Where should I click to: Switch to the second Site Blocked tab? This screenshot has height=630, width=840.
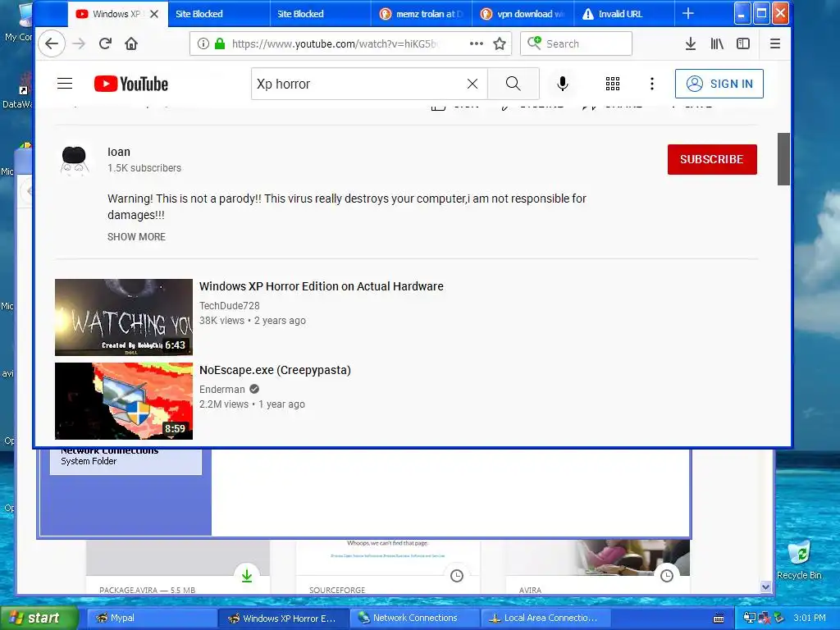[x=320, y=14]
